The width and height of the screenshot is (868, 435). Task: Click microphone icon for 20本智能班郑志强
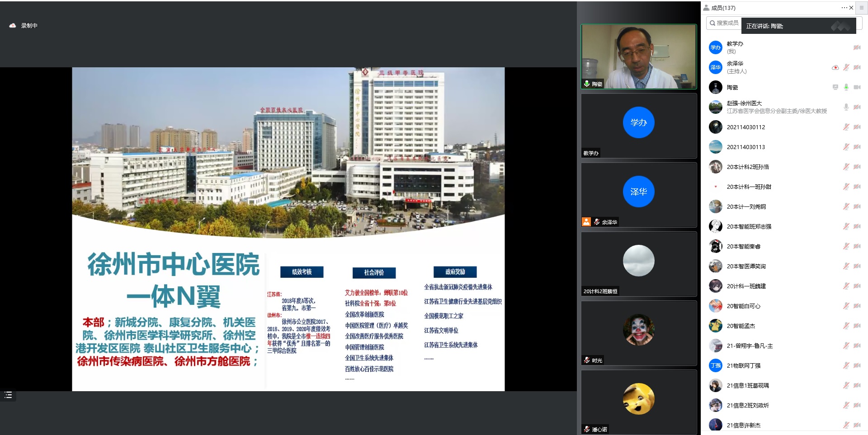[846, 226]
